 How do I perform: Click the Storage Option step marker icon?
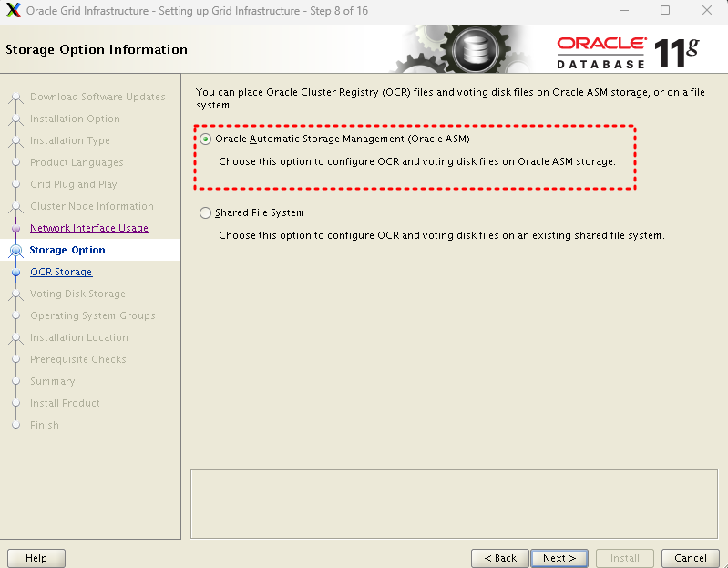tap(15, 251)
